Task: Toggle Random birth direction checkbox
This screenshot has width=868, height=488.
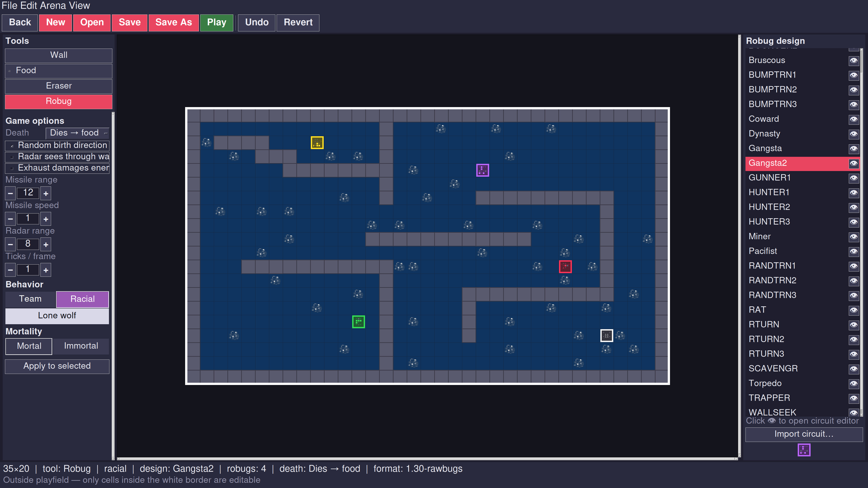Action: coord(57,145)
